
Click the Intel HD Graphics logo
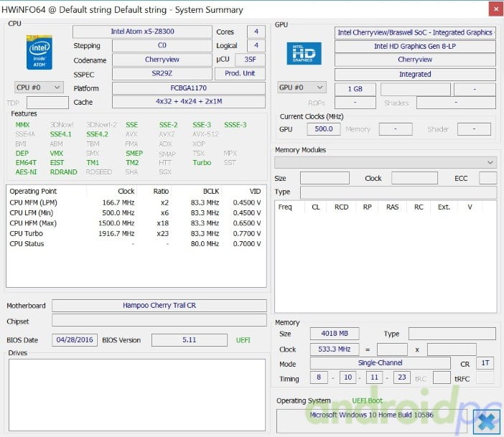[x=304, y=53]
